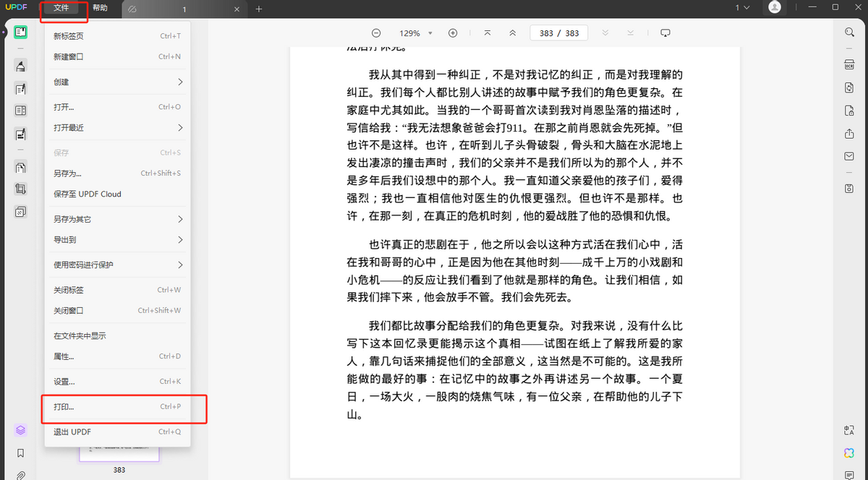This screenshot has height=480, width=868.
Task: Select the edit PDF text icon
Action: click(20, 89)
